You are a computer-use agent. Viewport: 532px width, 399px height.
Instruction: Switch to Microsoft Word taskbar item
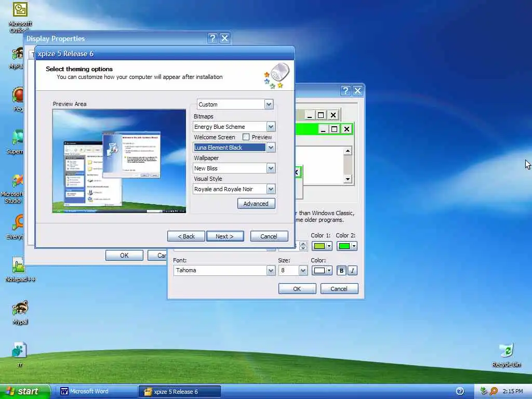pyautogui.click(x=97, y=392)
